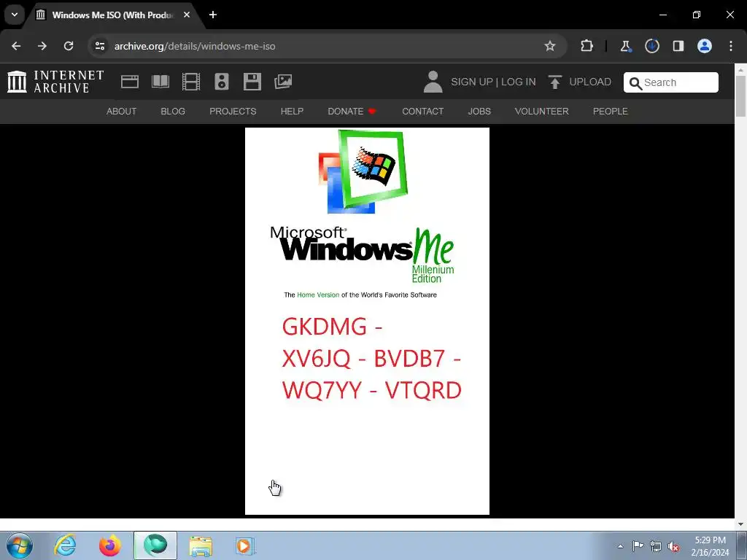The width and height of the screenshot is (747, 560).
Task: Click the address bar URL
Action: pyautogui.click(x=195, y=46)
